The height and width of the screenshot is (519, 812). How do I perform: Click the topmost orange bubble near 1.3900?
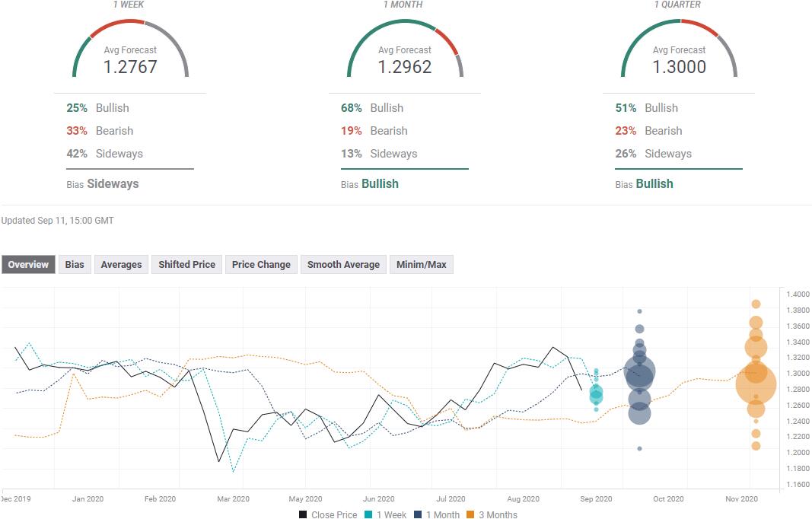click(x=756, y=304)
